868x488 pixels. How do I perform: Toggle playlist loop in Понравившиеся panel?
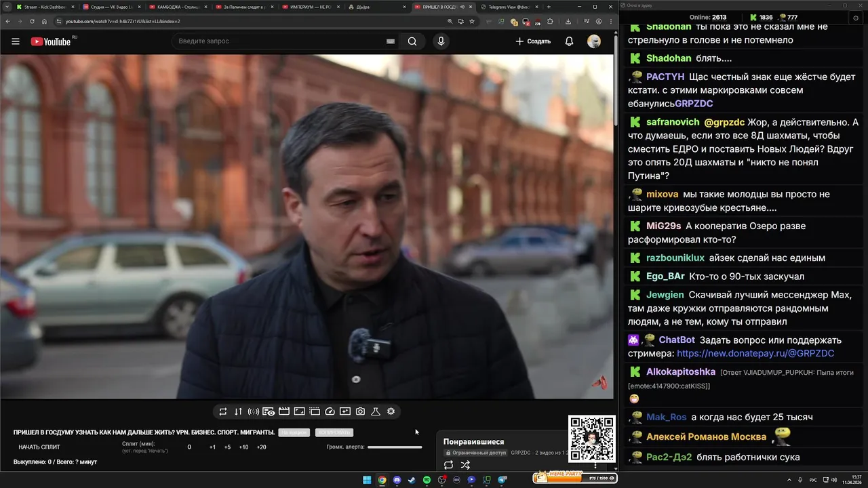pos(448,465)
